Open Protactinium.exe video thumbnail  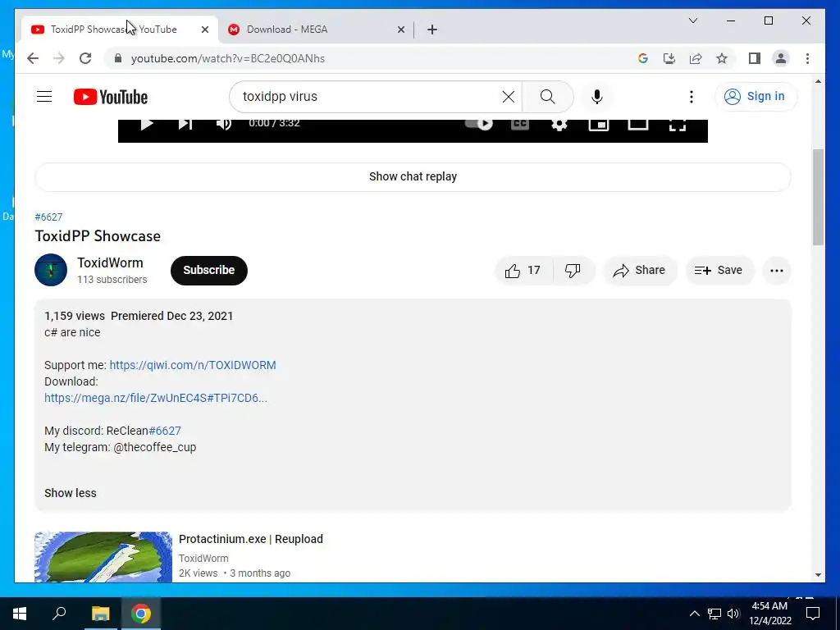(103, 557)
